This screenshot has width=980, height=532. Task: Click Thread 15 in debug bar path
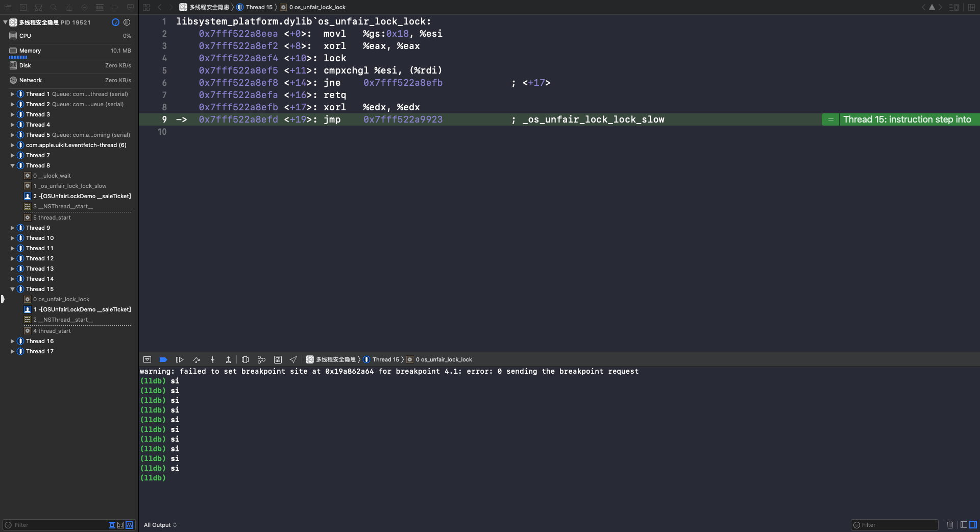pyautogui.click(x=381, y=359)
